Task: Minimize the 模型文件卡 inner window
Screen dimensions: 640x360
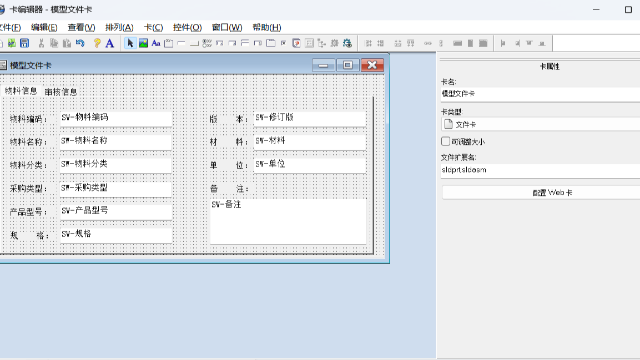Action: click(x=324, y=65)
